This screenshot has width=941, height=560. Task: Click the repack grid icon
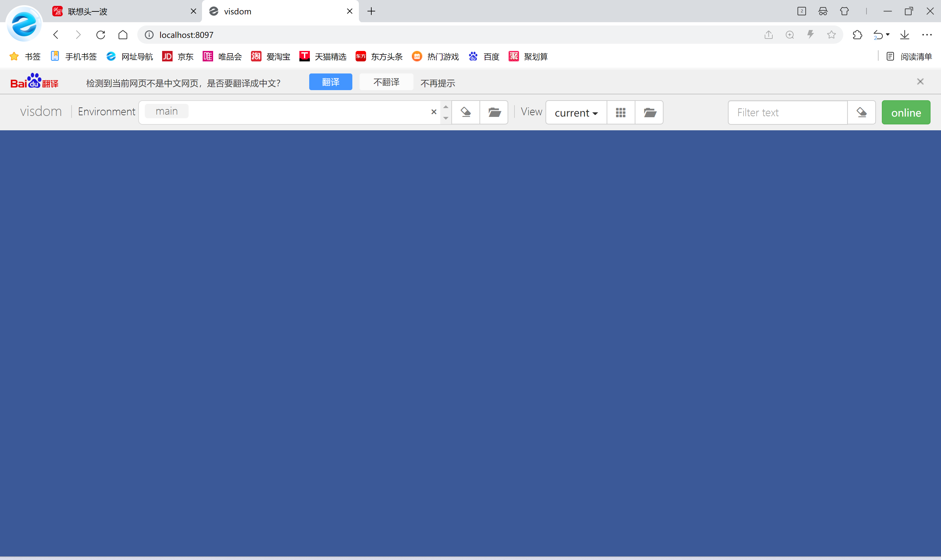[620, 112]
